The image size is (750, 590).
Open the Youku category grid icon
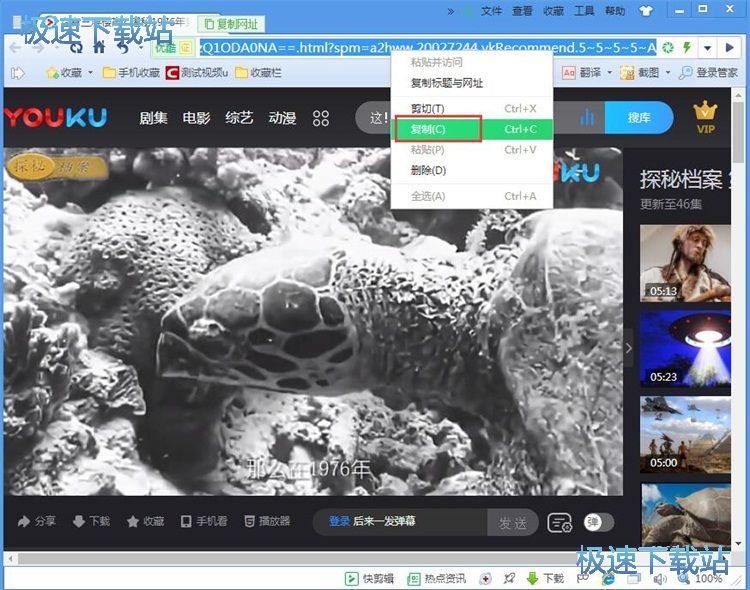pyautogui.click(x=321, y=118)
